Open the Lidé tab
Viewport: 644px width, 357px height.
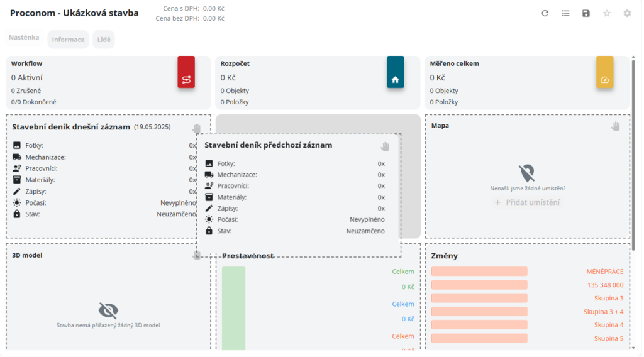104,40
